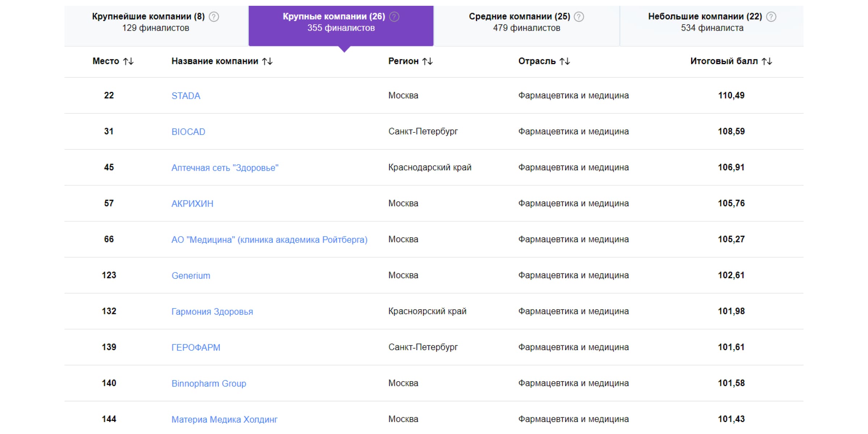This screenshot has height=434, width=868.
Task: Switch to the Крупнейшие компании tab
Action: (x=148, y=22)
